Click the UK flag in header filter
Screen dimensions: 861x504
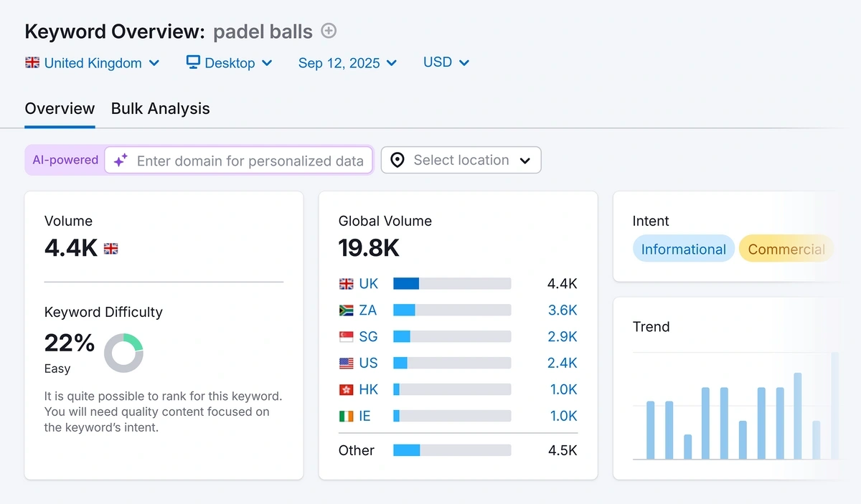(32, 62)
